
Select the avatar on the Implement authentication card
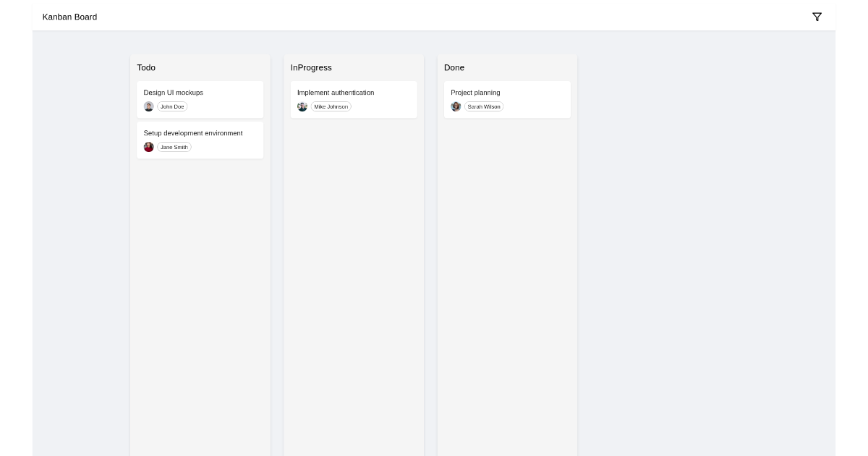click(x=302, y=106)
